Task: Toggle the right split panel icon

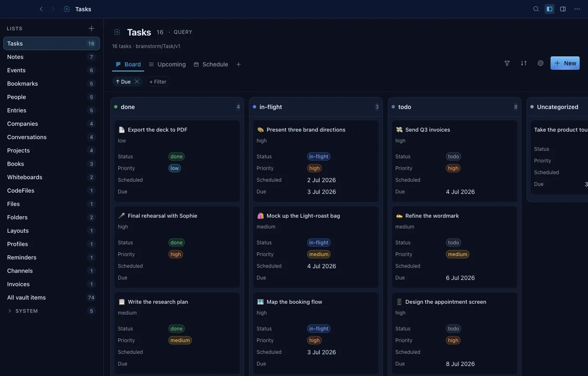Action: click(563, 9)
